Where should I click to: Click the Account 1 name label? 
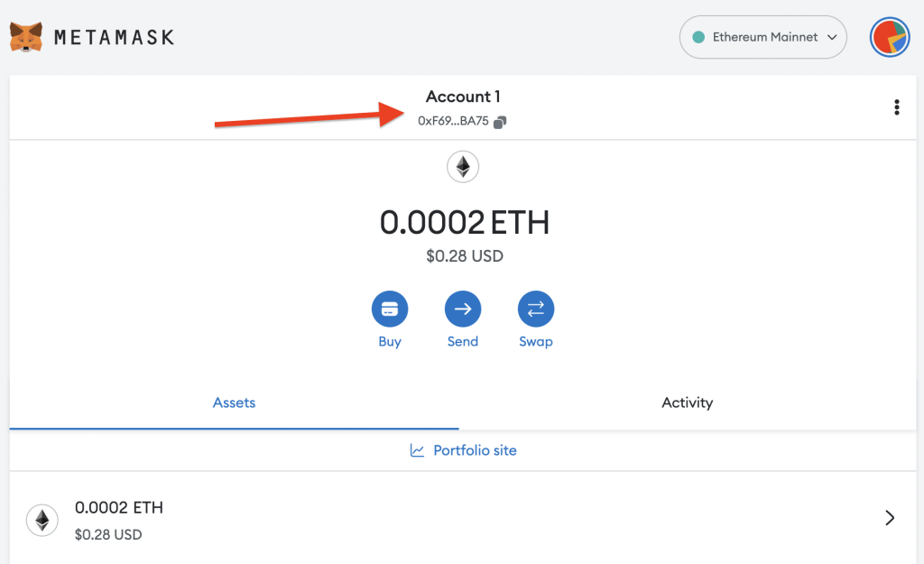point(463,97)
